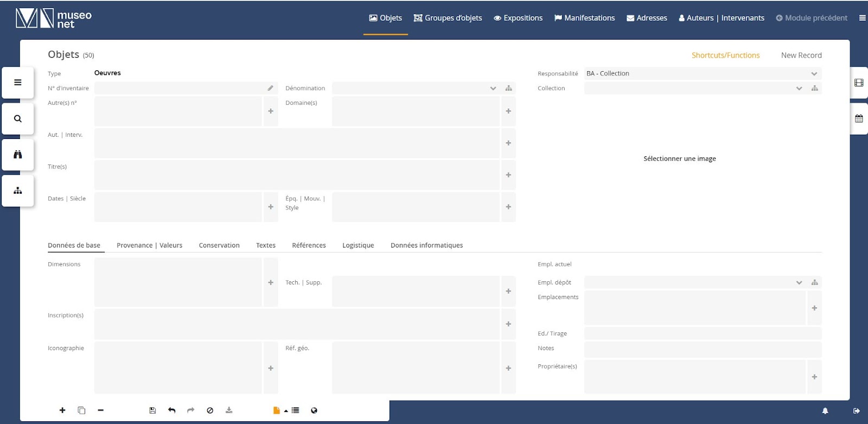The width and height of the screenshot is (868, 424).
Task: Expand the Empl. dépôt dropdown
Action: (x=799, y=282)
